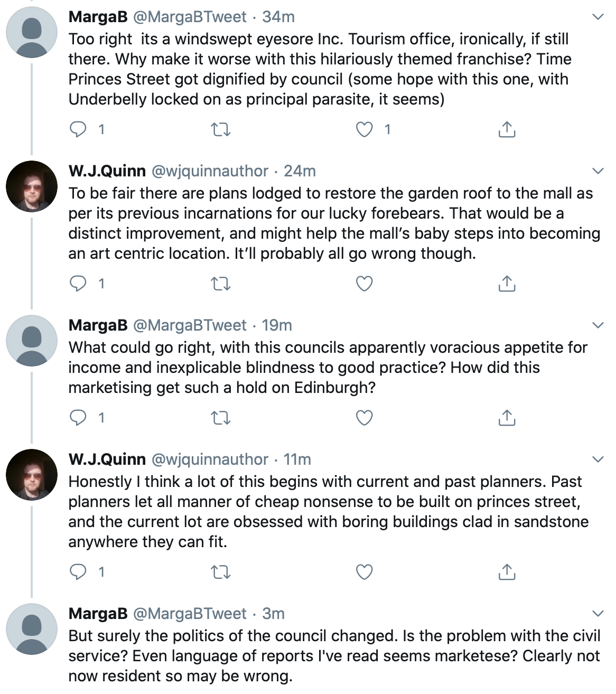This screenshot has width=616, height=694.
Task: Open the @wjquinnauthor handle on 24m tweet
Action: (x=210, y=171)
